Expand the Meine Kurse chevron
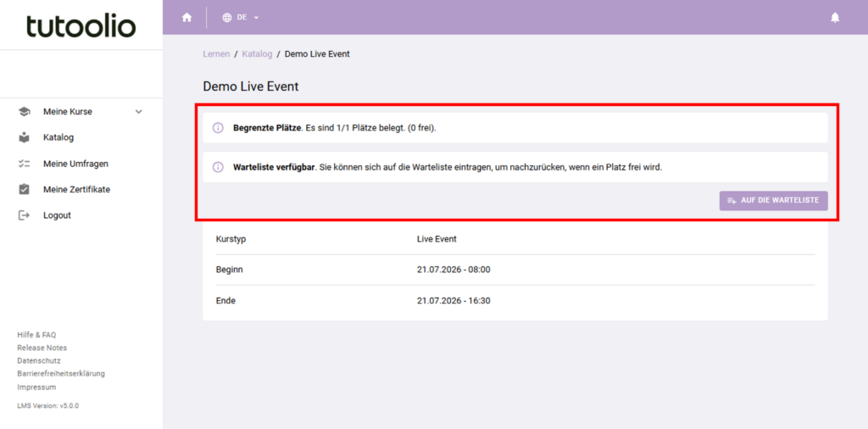868x429 pixels. coord(139,112)
